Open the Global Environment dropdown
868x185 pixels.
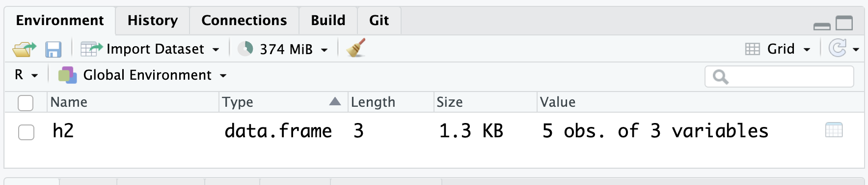coord(142,75)
